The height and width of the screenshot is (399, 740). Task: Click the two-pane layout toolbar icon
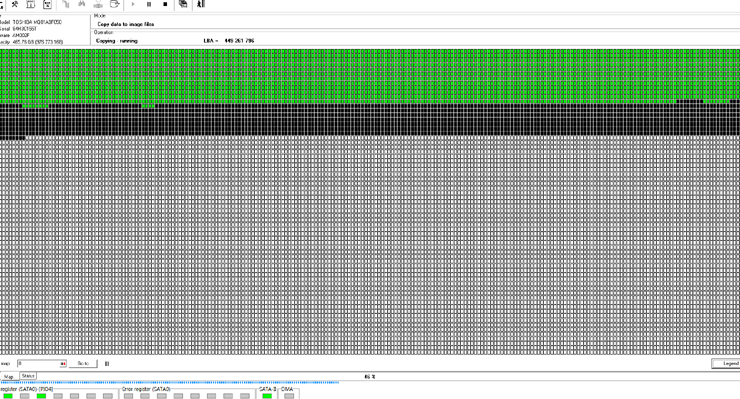click(x=31, y=4)
